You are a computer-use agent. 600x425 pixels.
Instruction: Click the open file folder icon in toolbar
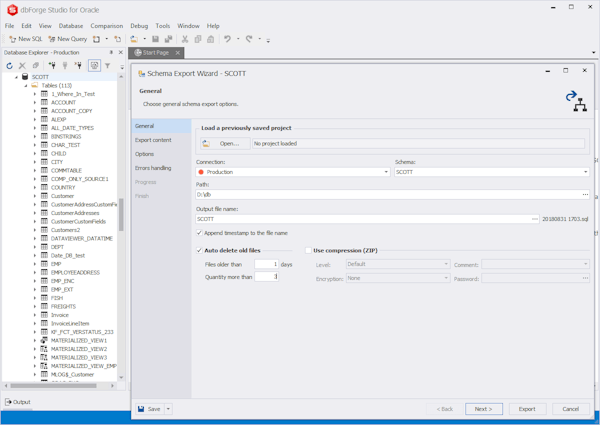point(134,39)
